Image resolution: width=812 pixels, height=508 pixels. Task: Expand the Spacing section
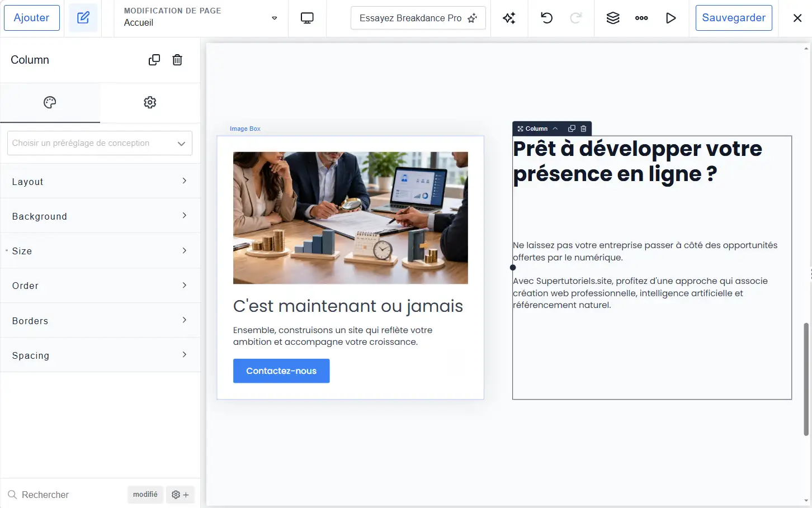pyautogui.click(x=100, y=355)
